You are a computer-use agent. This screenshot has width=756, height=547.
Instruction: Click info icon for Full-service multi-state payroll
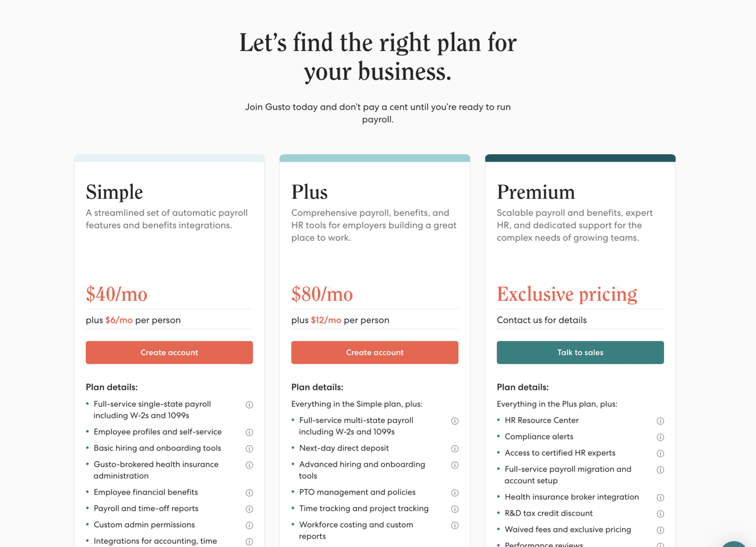coord(455,421)
